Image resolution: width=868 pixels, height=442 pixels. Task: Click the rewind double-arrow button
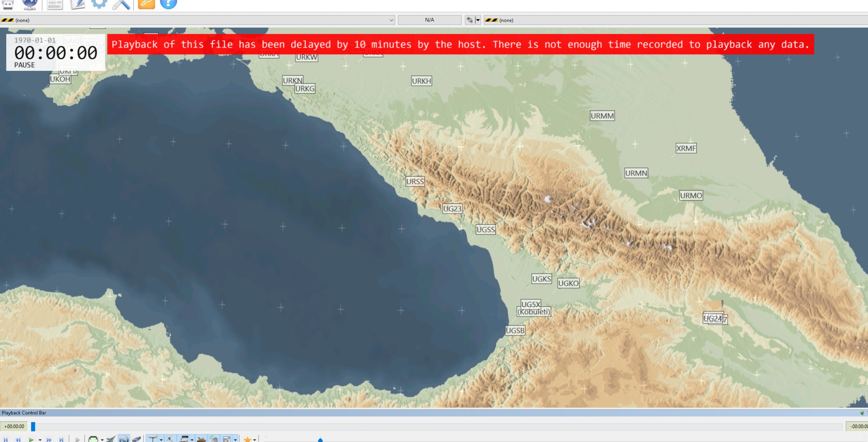18,439
